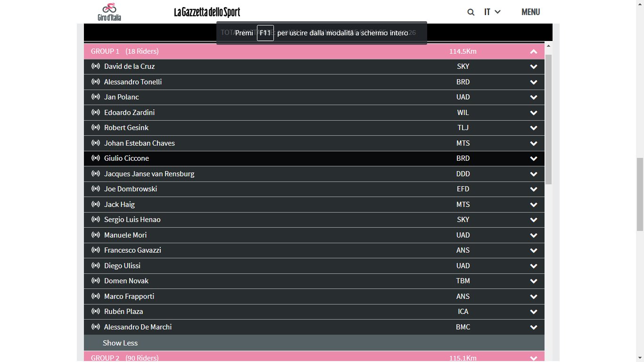Click live signal icon beside Edoardo Zardini
644x362 pixels.
tap(96, 112)
